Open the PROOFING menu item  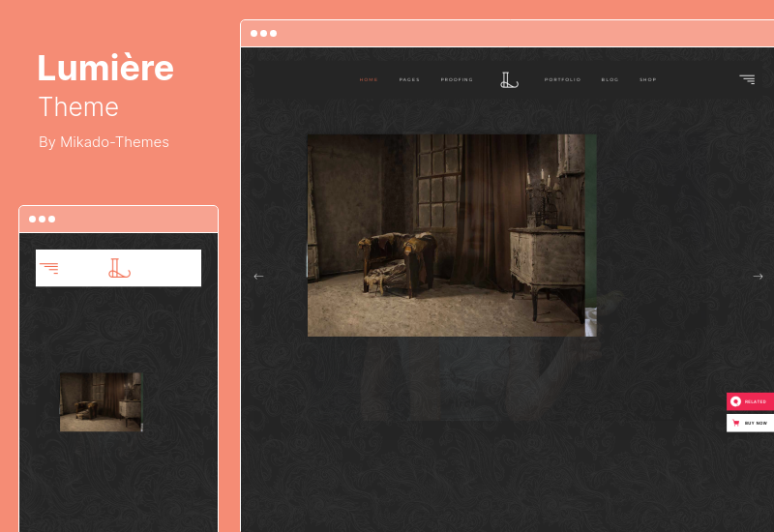[x=457, y=79]
